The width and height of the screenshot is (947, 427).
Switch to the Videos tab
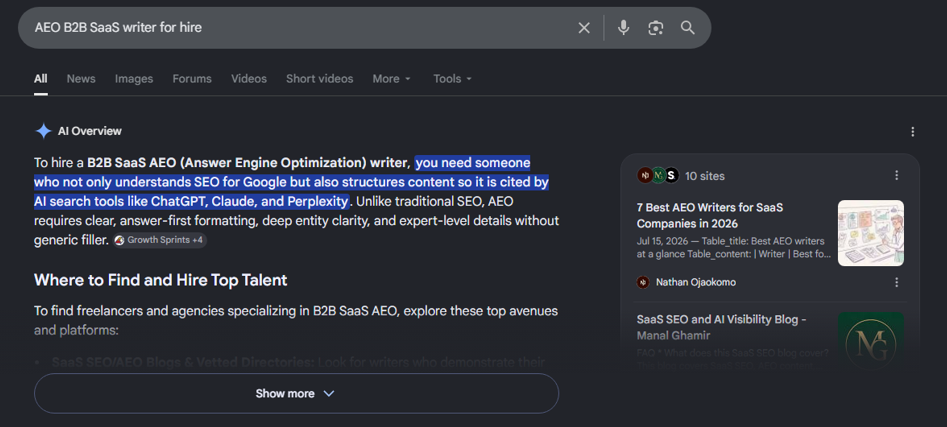(x=249, y=79)
